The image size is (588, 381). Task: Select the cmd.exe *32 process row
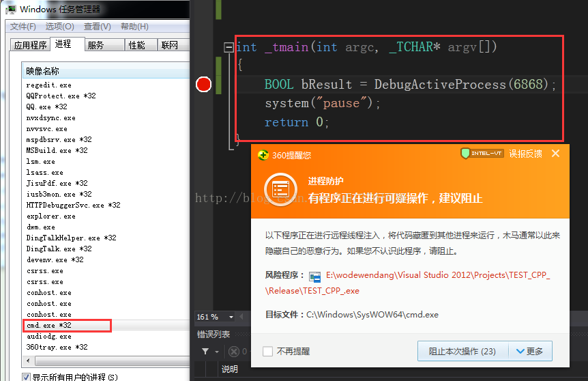[x=106, y=326]
